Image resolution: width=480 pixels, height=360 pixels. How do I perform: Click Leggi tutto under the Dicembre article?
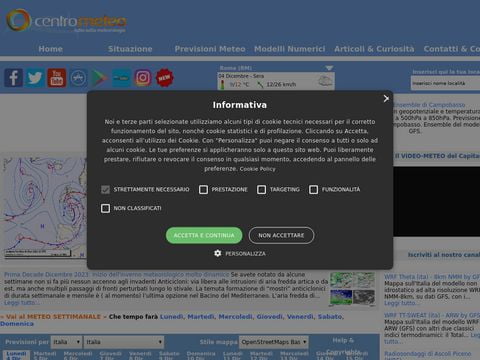[22, 303]
